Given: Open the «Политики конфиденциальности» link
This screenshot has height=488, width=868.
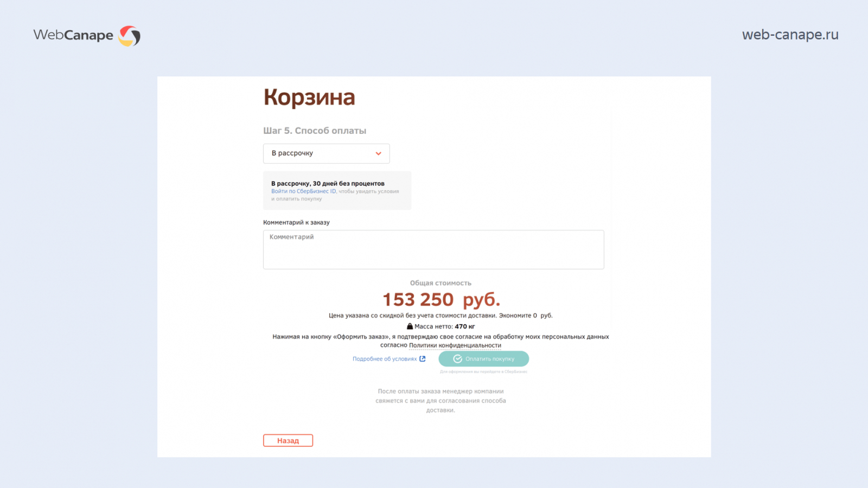Looking at the screenshot, I should (x=455, y=345).
